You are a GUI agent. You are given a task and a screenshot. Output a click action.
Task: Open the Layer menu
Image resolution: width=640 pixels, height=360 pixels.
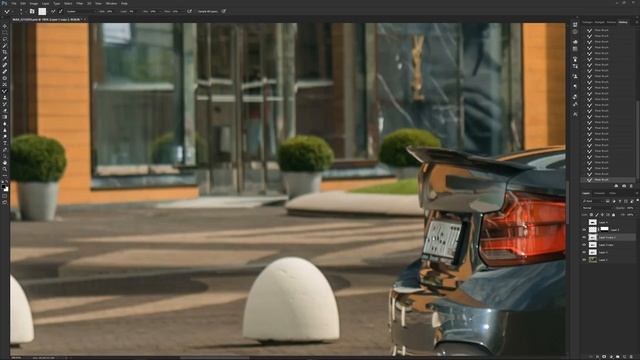(45, 3)
